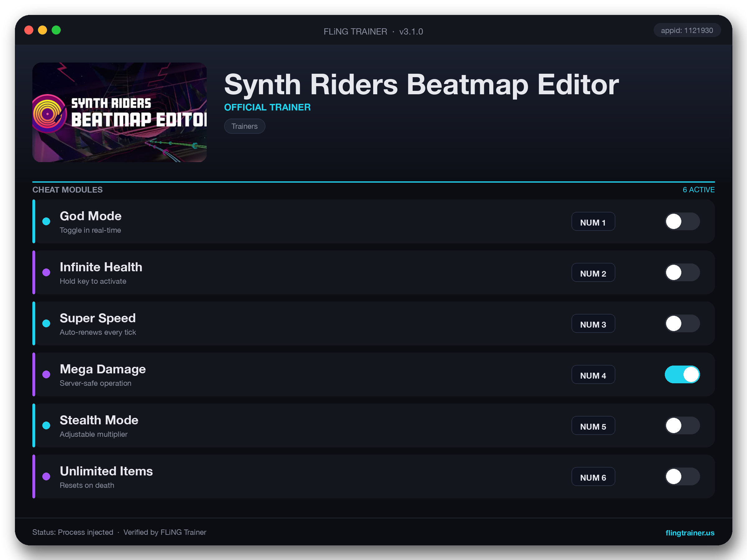Click the appid: 1121930 badge
Screen dimensions: 747x560
tap(687, 30)
